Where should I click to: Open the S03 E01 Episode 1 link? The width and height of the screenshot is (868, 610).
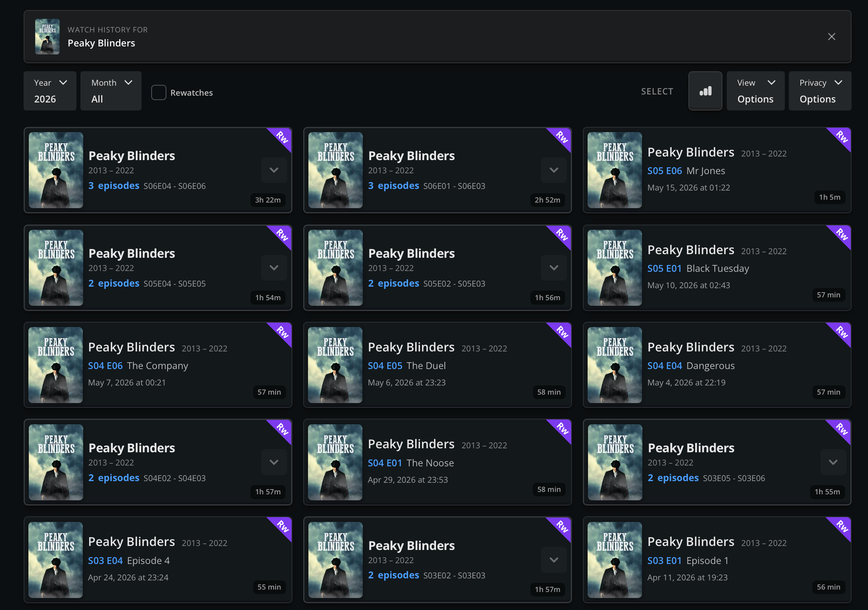point(688,561)
